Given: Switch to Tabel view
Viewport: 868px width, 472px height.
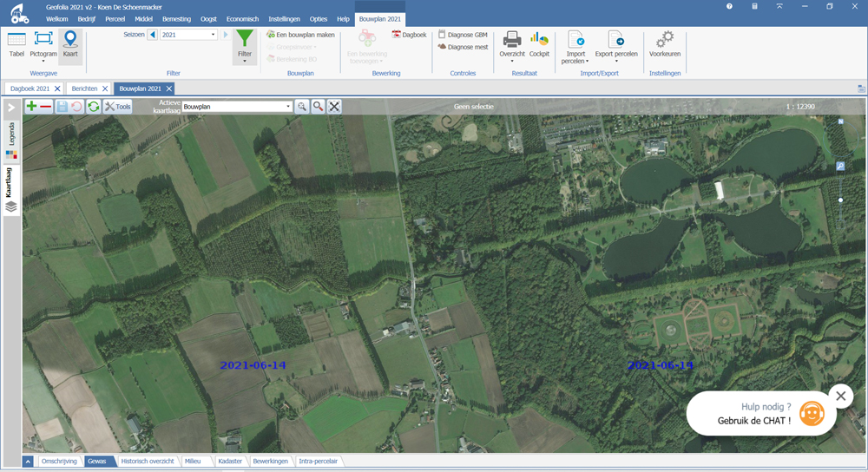Looking at the screenshot, I should 16,45.
